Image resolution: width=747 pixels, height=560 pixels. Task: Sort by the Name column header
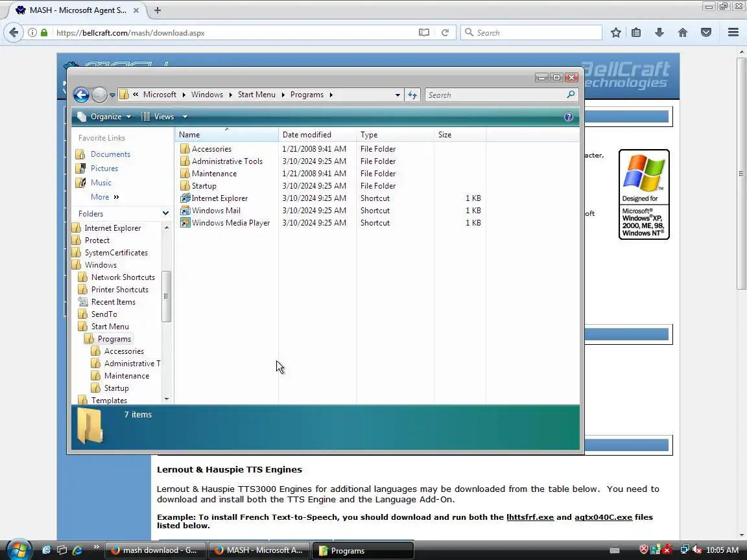(227, 135)
